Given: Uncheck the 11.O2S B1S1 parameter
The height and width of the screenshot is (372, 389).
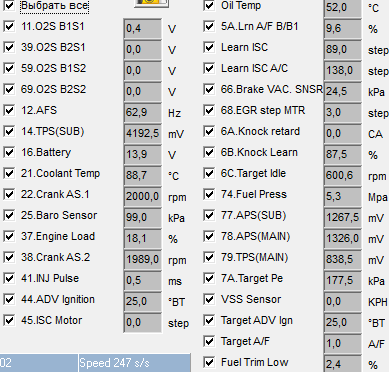Looking at the screenshot, I should tap(9, 26).
